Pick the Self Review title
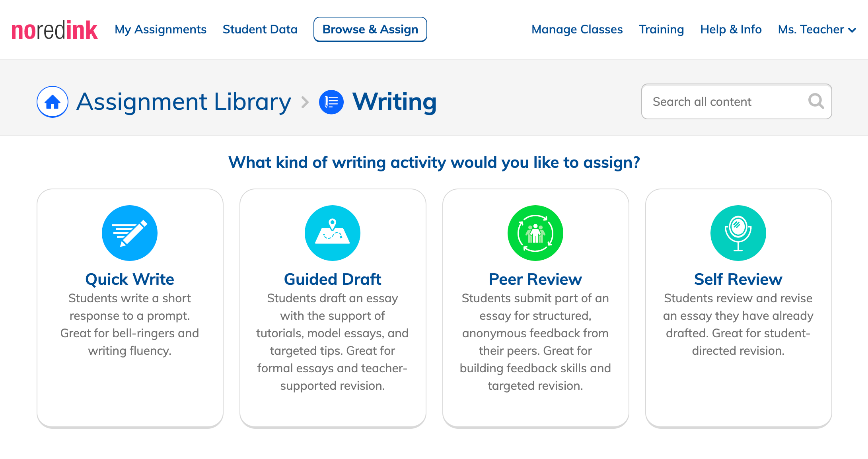This screenshot has width=868, height=459. point(738,279)
